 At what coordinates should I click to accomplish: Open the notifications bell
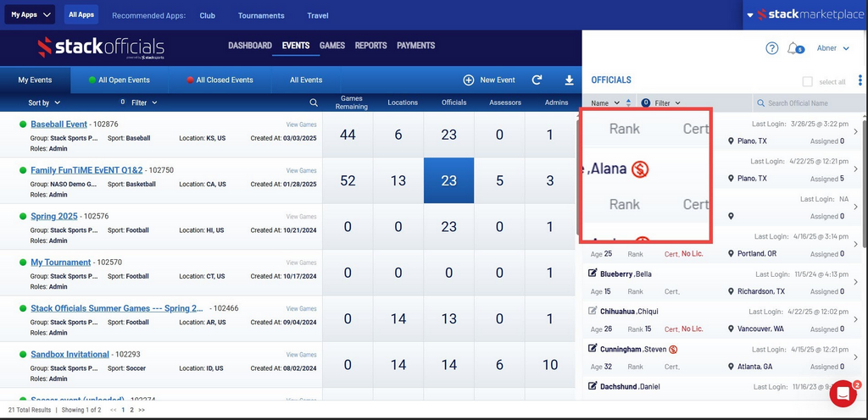793,48
